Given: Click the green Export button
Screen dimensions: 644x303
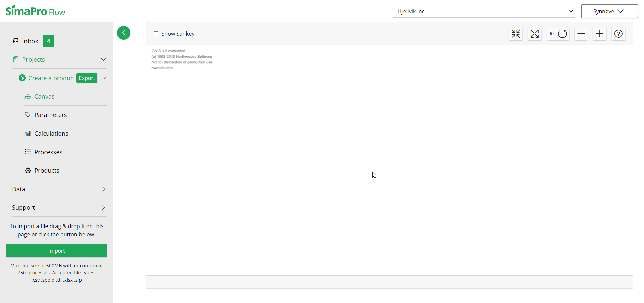Looking at the screenshot, I should click(x=87, y=78).
